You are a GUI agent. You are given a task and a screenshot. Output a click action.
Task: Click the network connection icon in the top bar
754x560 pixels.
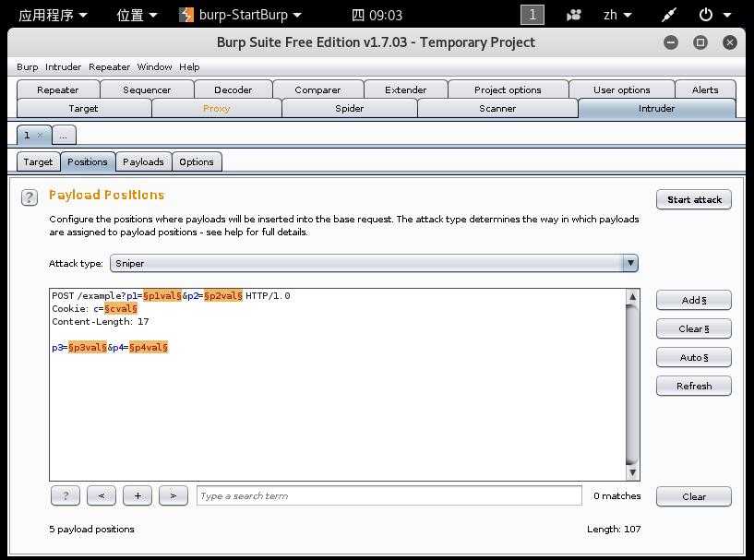[x=669, y=15]
